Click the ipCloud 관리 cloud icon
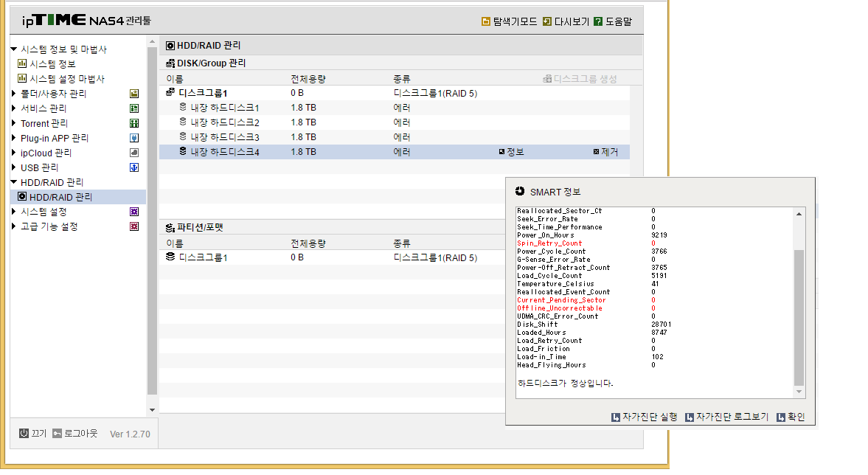 134,153
